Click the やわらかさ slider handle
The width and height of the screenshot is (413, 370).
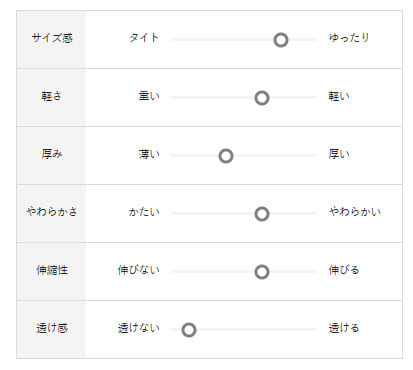click(262, 214)
